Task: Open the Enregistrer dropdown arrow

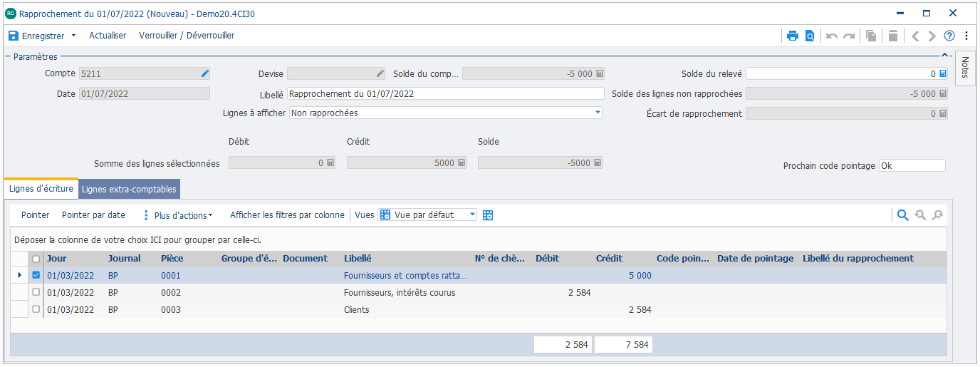Action: click(73, 36)
